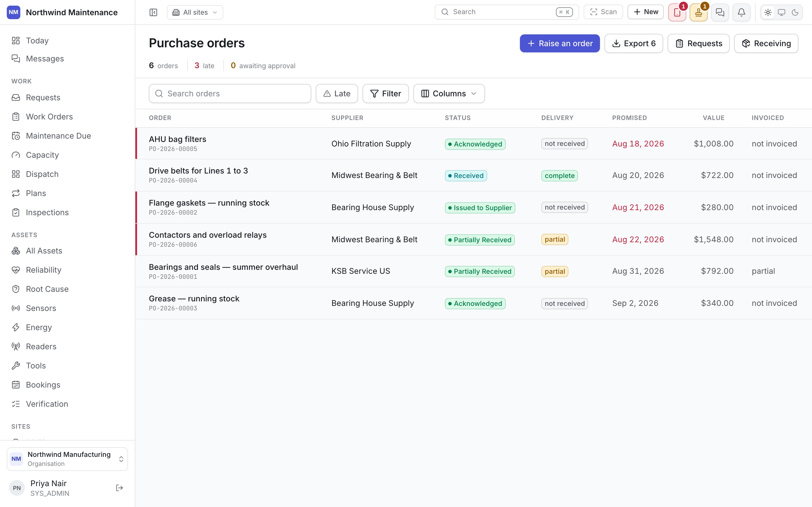Click the Export 6 button

pos(634,43)
